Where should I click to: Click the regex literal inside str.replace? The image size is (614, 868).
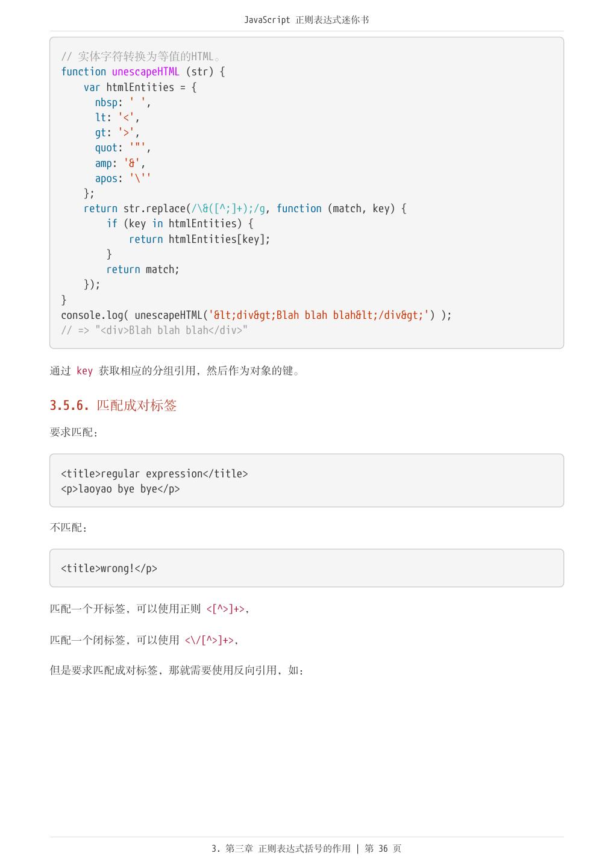pos(228,209)
